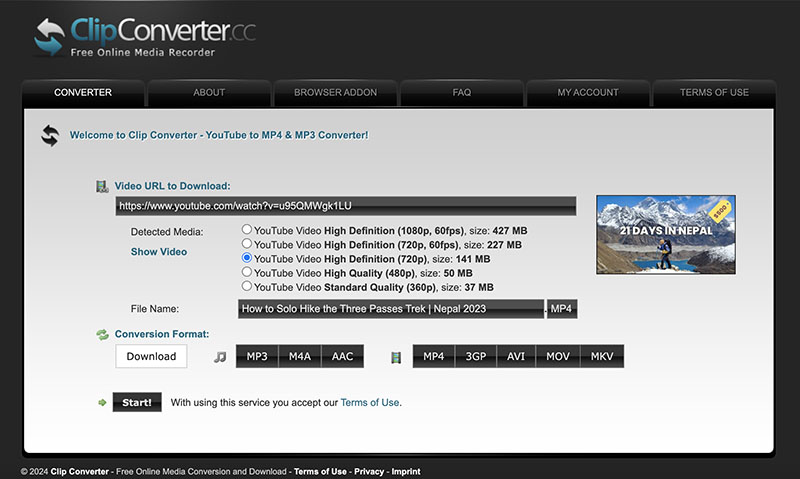Select High Quality 480p 50 MB option
Viewport: 800px width, 479px height.
click(247, 272)
